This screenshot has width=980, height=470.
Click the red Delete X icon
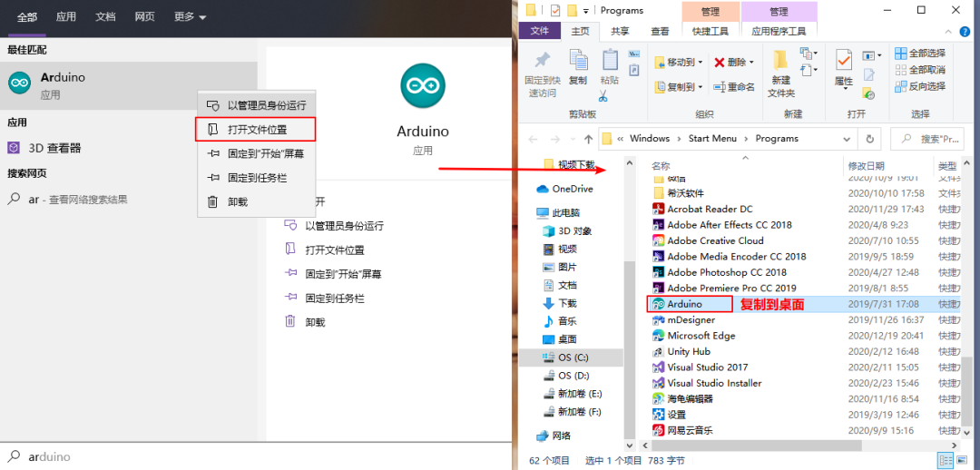720,62
